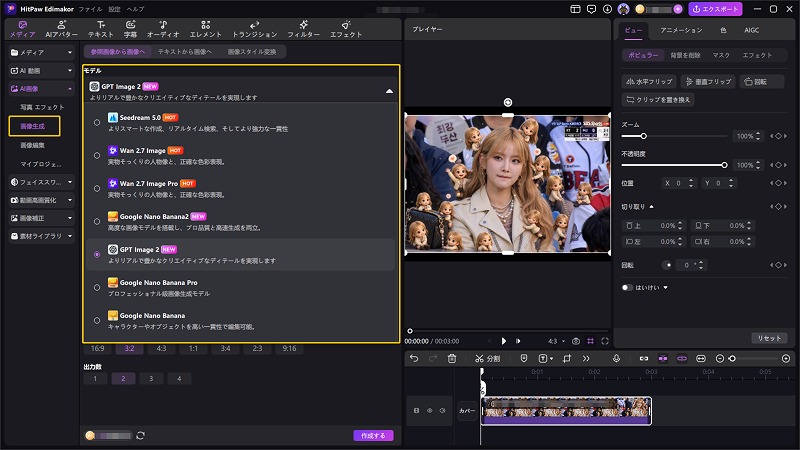The image size is (800, 450).
Task: Take a snapshot with the camera icon
Action: [576, 341]
